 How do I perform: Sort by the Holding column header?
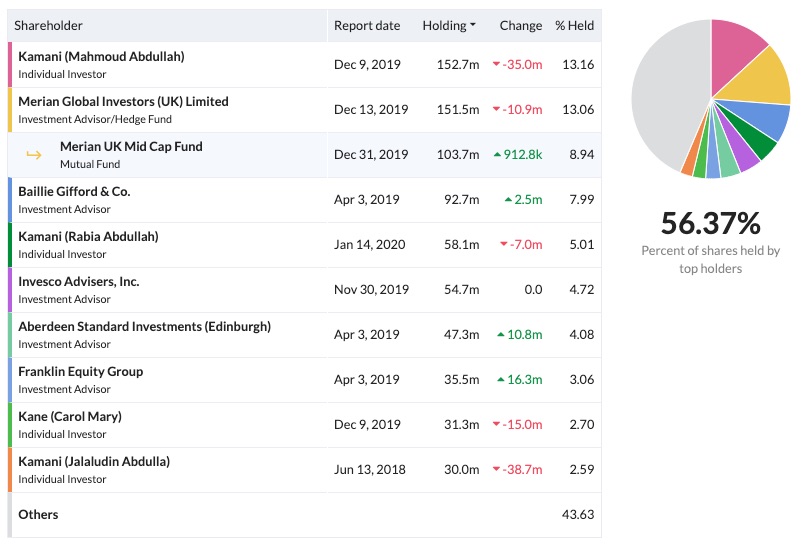pos(449,26)
